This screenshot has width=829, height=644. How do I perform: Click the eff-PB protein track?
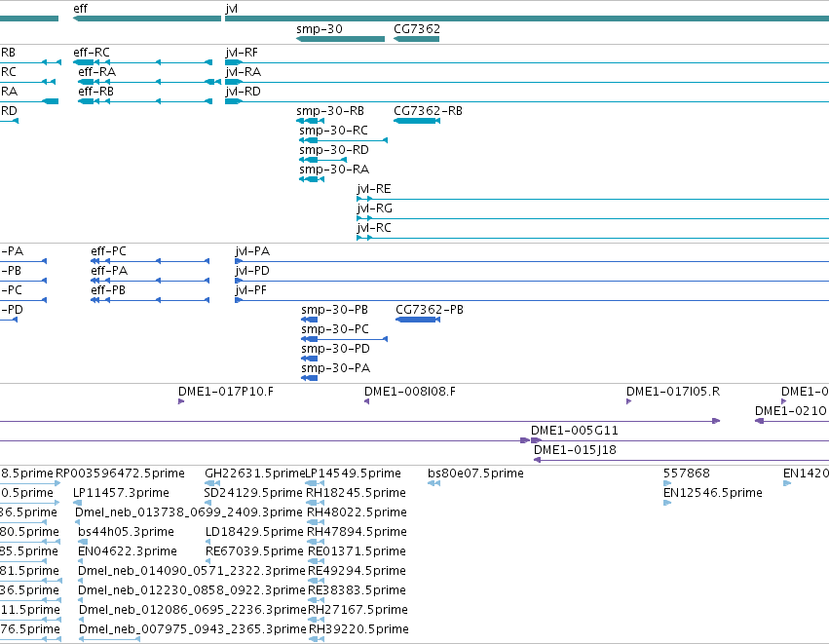[x=150, y=300]
